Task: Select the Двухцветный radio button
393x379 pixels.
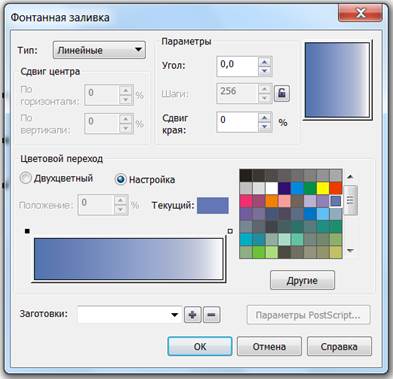Action: coord(25,178)
